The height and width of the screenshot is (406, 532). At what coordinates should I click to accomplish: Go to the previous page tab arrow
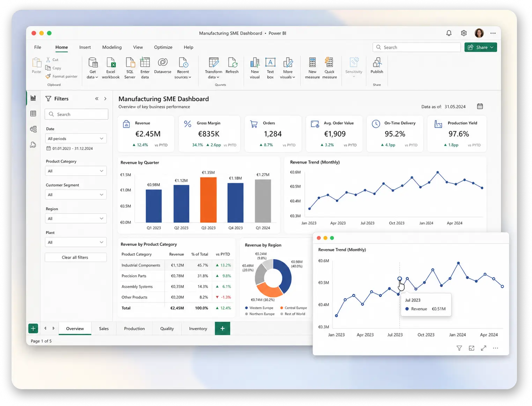click(x=45, y=328)
